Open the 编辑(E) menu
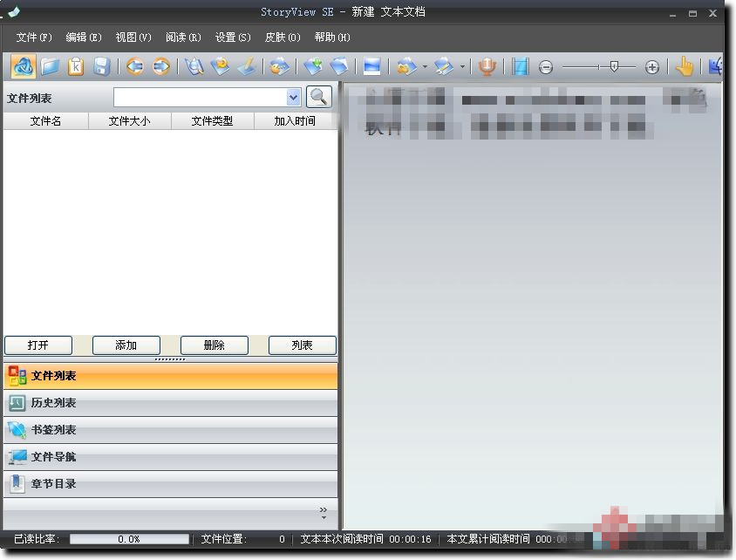The image size is (736, 560). pos(84,38)
